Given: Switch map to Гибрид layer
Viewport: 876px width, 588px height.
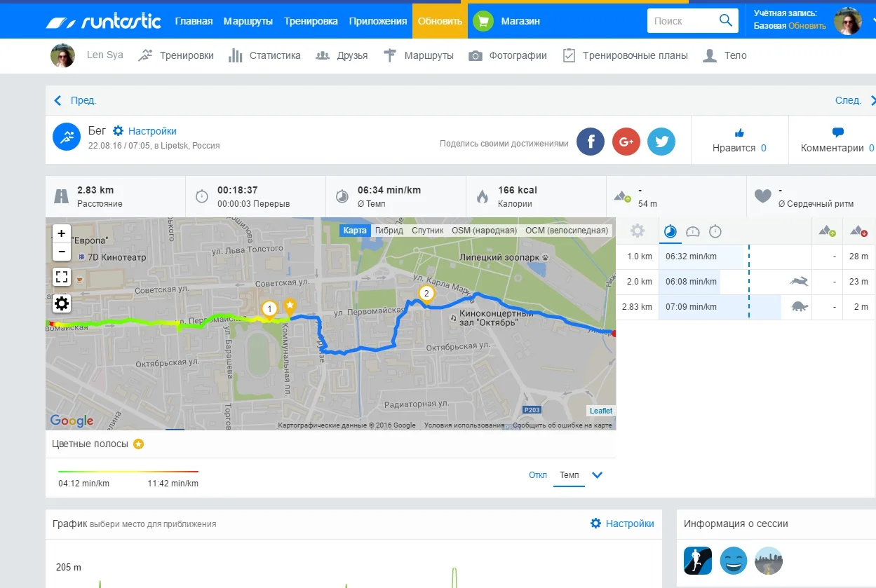Looking at the screenshot, I should [x=389, y=231].
